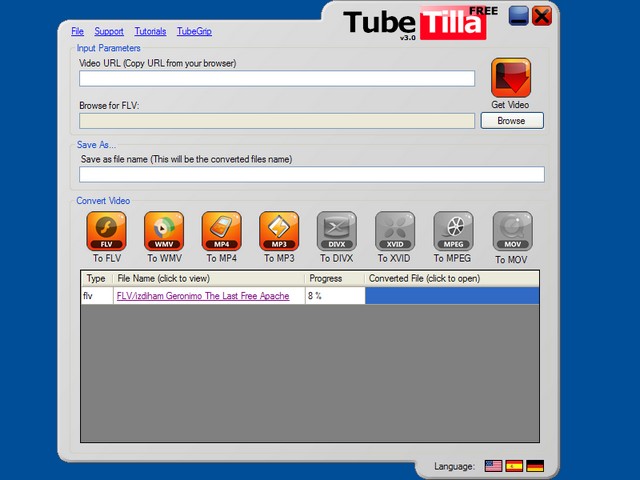Convert video to MP4 format
Screen dimensions: 640x480
point(222,231)
